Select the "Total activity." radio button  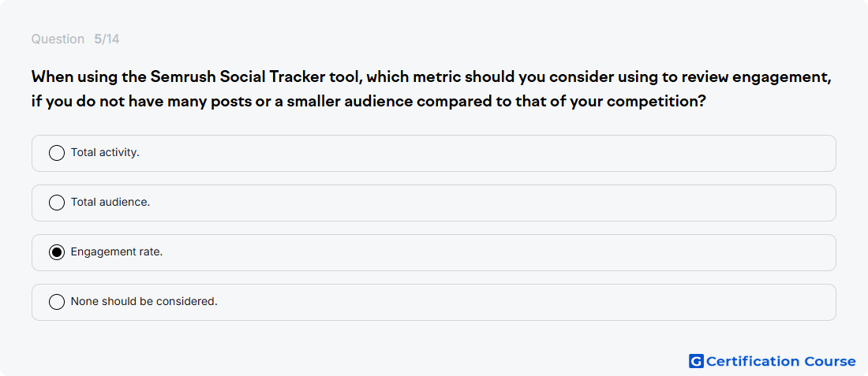click(57, 153)
